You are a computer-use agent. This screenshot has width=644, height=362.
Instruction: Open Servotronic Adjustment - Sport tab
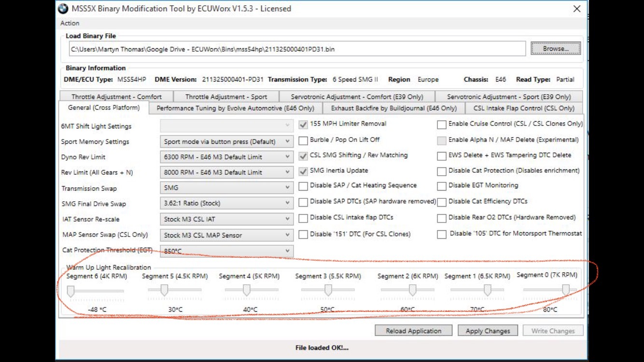(509, 97)
